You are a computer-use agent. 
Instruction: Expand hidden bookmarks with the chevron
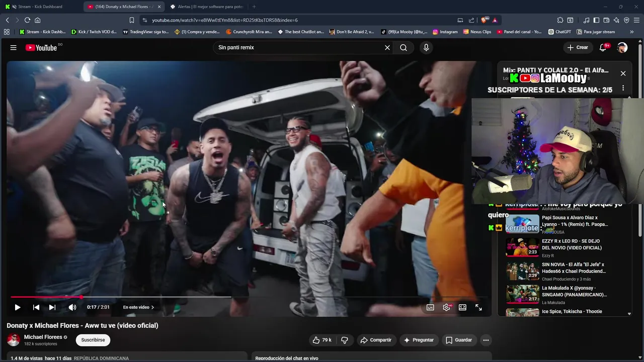tap(631, 32)
